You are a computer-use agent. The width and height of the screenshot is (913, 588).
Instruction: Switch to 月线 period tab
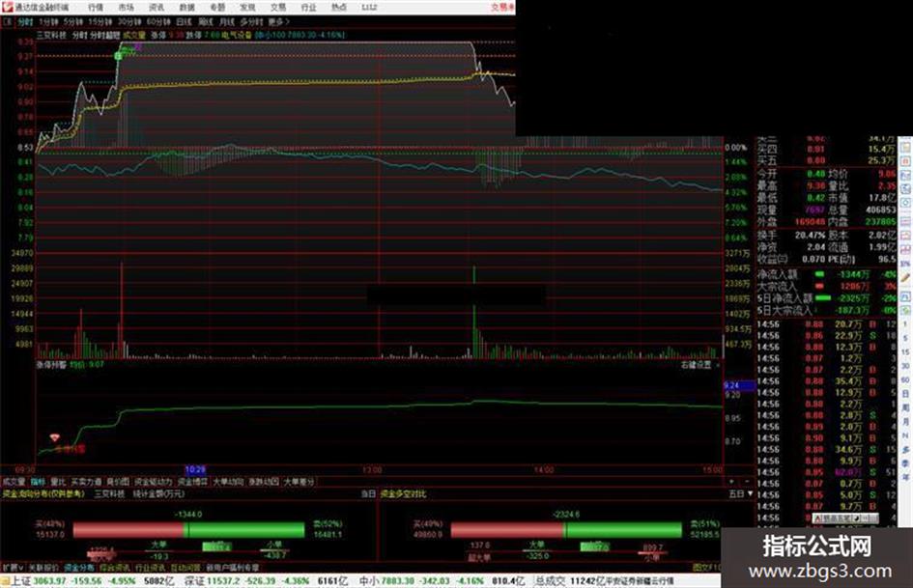tap(226, 22)
